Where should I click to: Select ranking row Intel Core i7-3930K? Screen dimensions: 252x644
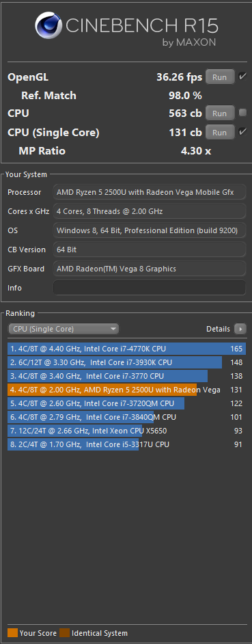(x=127, y=362)
